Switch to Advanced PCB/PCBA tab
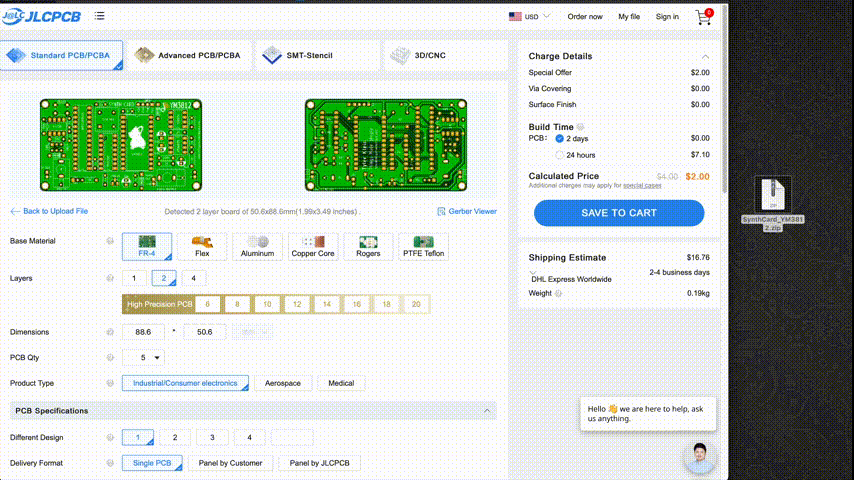 (x=188, y=56)
